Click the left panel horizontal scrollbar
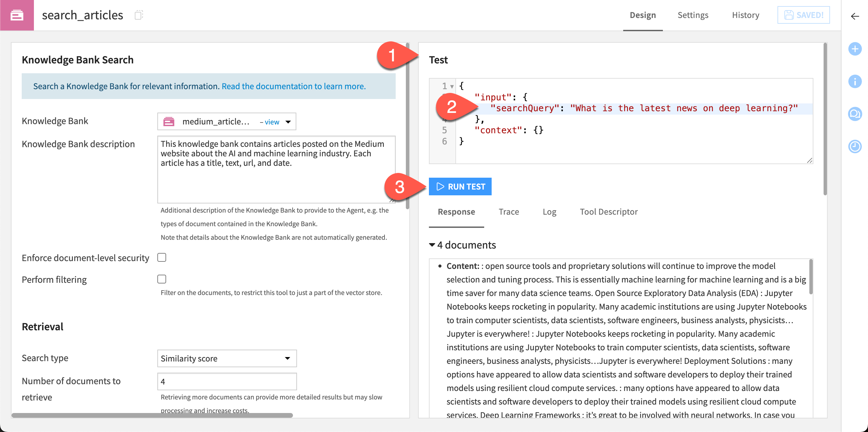This screenshot has width=868, height=432. pos(152,415)
